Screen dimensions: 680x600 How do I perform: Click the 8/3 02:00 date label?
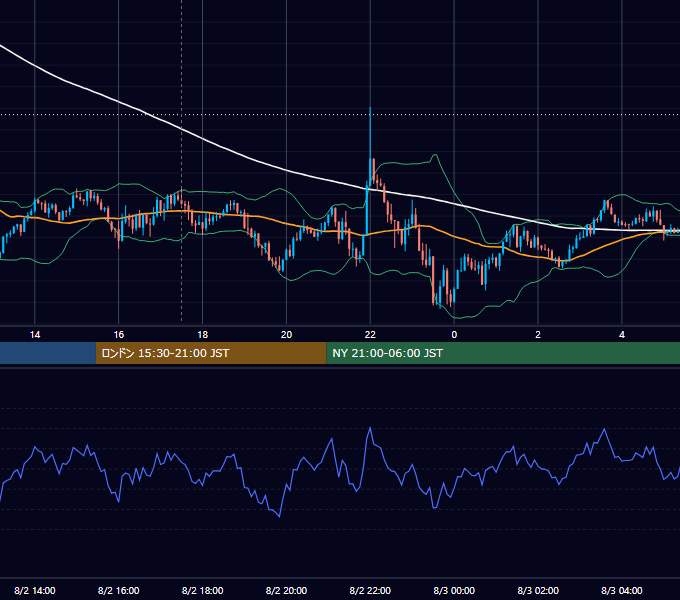(538, 590)
